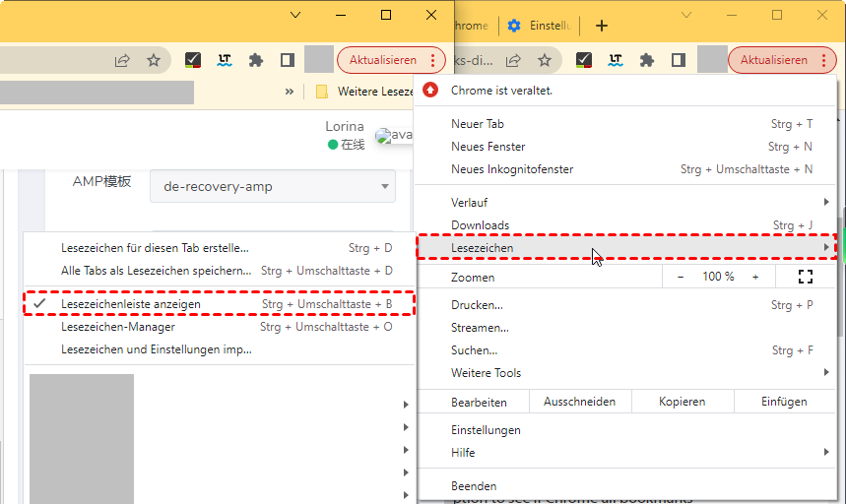Open AMP template de-recovery-amp dropdown
Viewport: 846px width, 504px height.
coord(273,186)
